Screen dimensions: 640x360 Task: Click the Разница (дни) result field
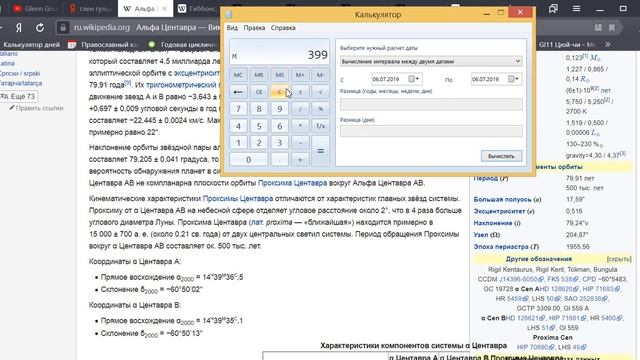(x=431, y=131)
